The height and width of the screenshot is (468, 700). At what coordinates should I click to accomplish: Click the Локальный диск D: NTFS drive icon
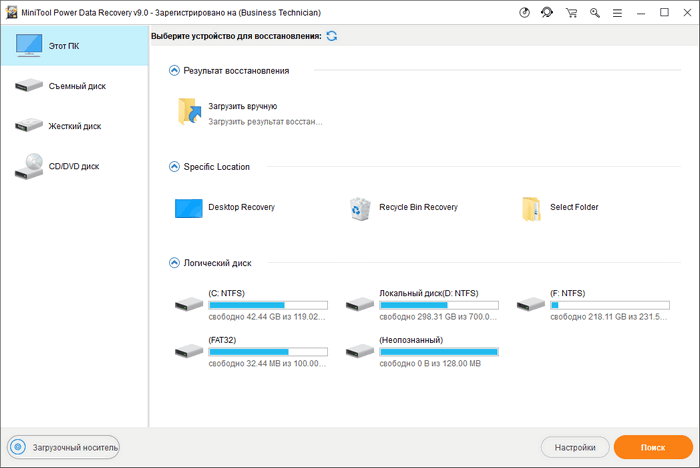pos(360,305)
